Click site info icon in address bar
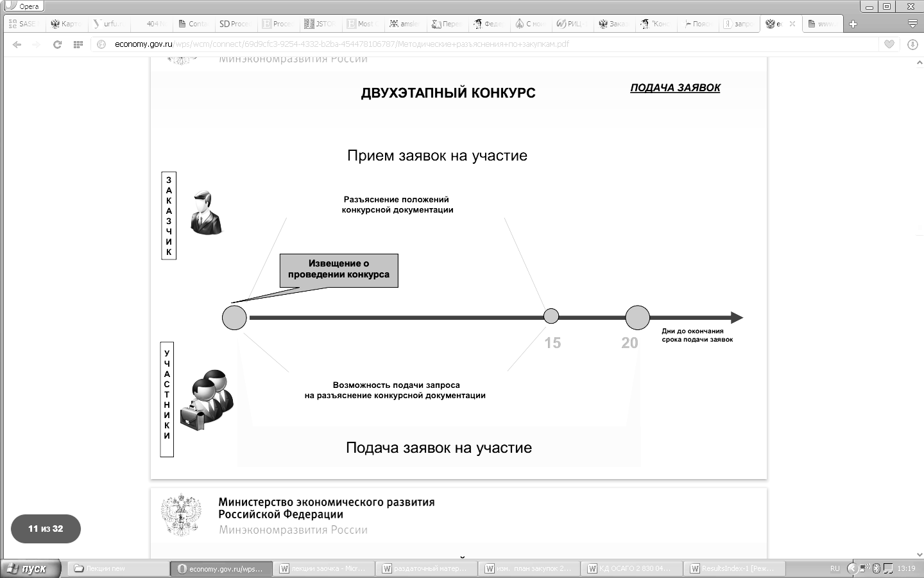The image size is (924, 578). (x=101, y=44)
